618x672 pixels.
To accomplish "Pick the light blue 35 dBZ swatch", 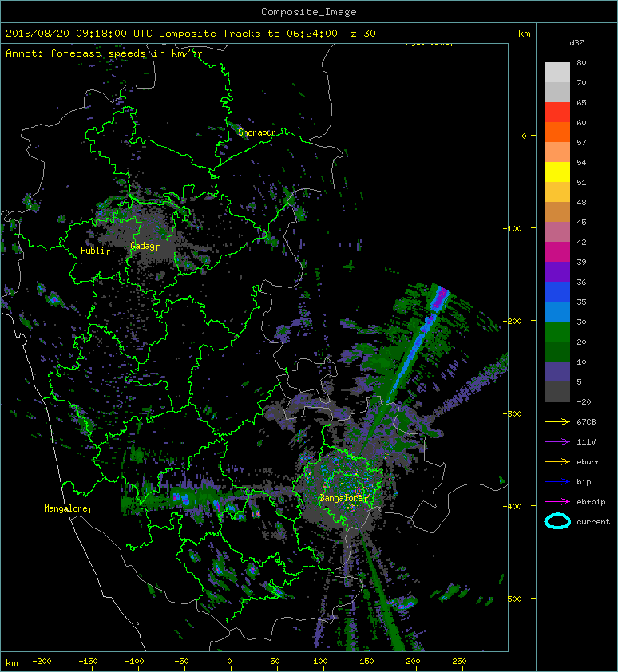I will pyautogui.click(x=557, y=311).
